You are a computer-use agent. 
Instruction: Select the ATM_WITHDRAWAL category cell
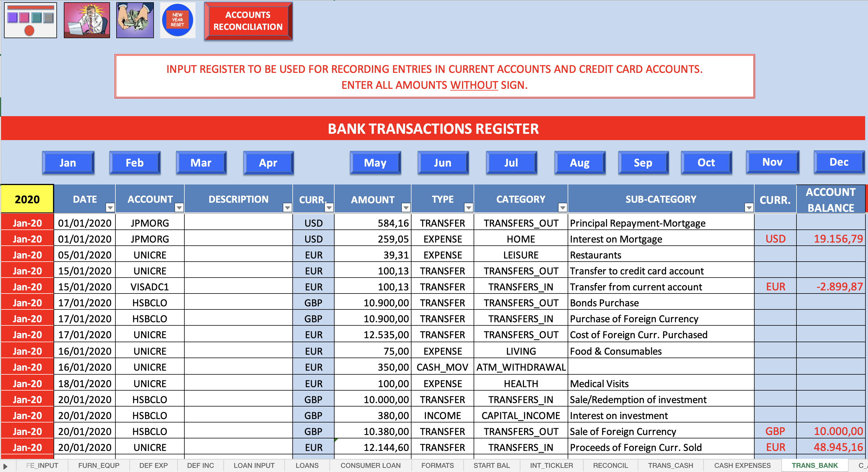521,367
